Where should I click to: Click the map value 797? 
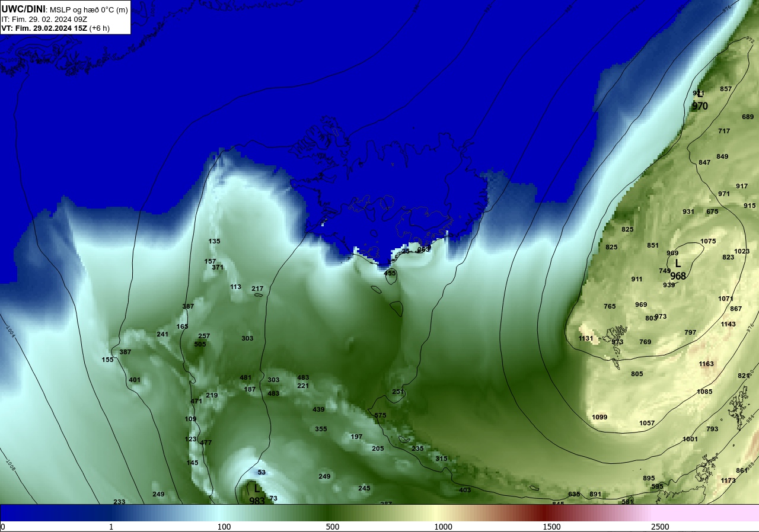click(x=690, y=332)
